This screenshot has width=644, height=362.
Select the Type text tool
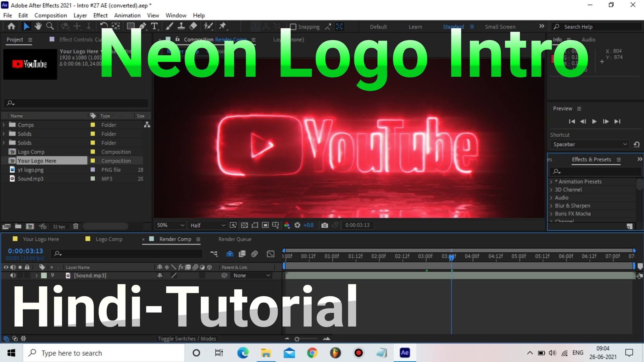point(154,26)
